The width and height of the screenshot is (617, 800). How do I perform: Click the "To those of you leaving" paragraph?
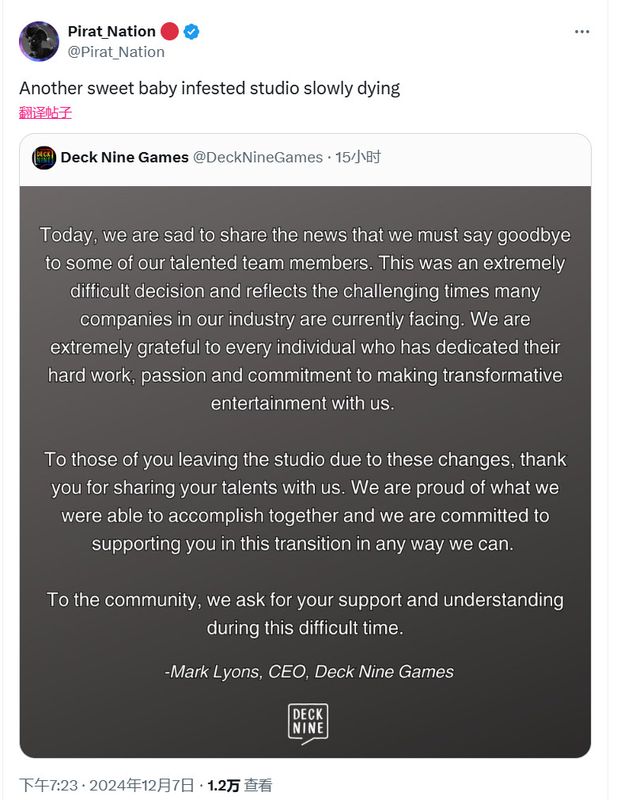[305, 501]
